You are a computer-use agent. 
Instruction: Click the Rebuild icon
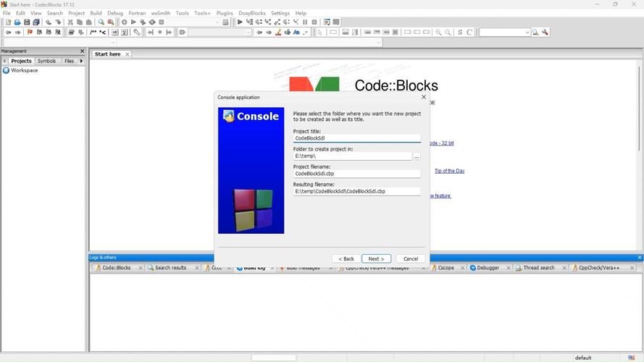(x=152, y=22)
